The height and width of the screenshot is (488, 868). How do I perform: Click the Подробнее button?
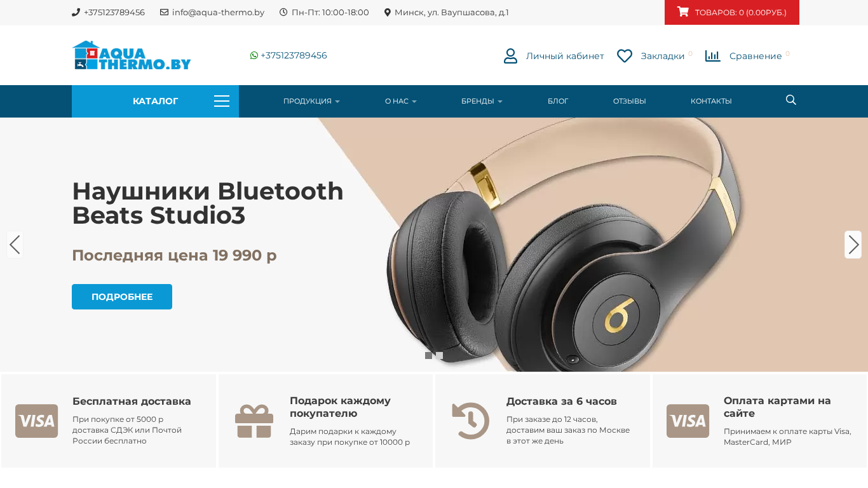click(x=122, y=297)
